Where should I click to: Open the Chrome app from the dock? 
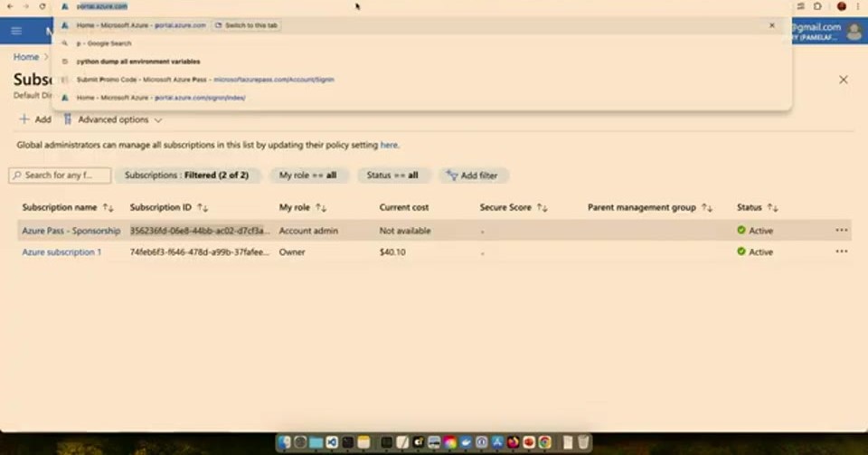pyautogui.click(x=545, y=441)
